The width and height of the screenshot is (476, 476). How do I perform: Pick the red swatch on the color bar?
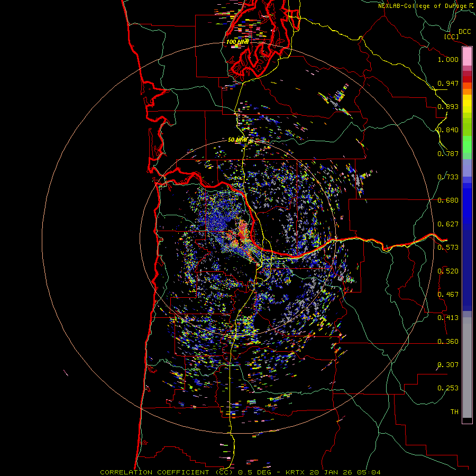[x=467, y=79]
